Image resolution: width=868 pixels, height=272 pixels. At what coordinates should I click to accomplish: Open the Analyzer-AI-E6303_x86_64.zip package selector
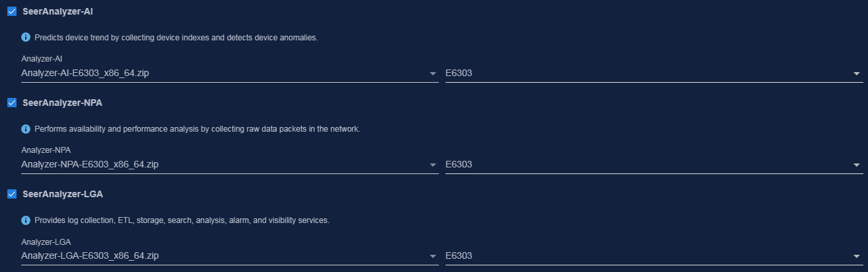point(229,73)
